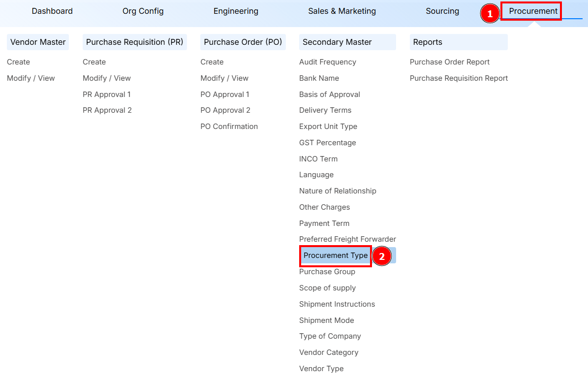Open the Delivery Terms settings

325,110
